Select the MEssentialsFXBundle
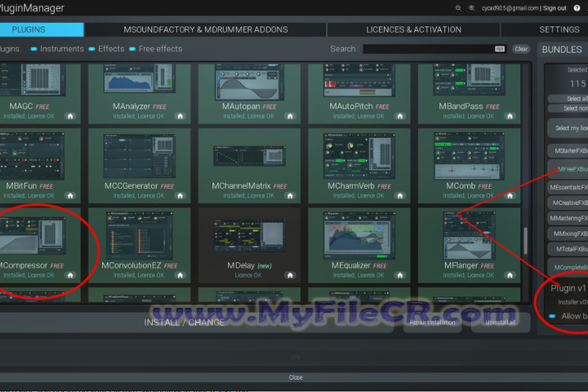This screenshot has height=392, width=588. 568,187
